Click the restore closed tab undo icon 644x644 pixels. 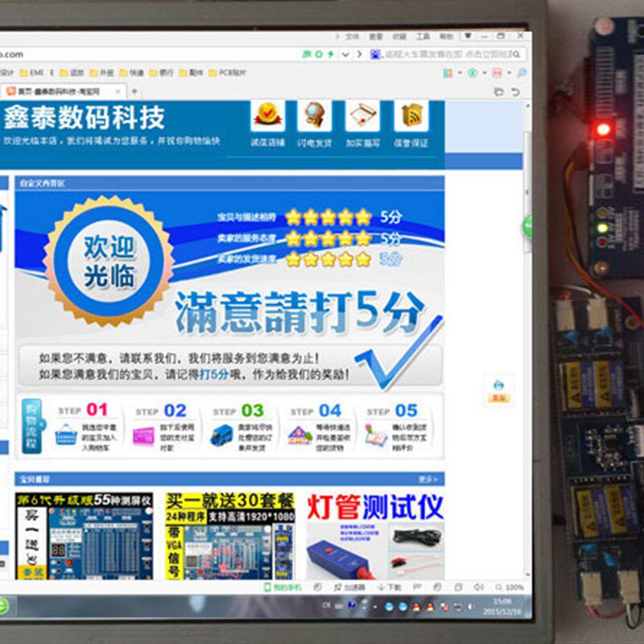coord(515,92)
